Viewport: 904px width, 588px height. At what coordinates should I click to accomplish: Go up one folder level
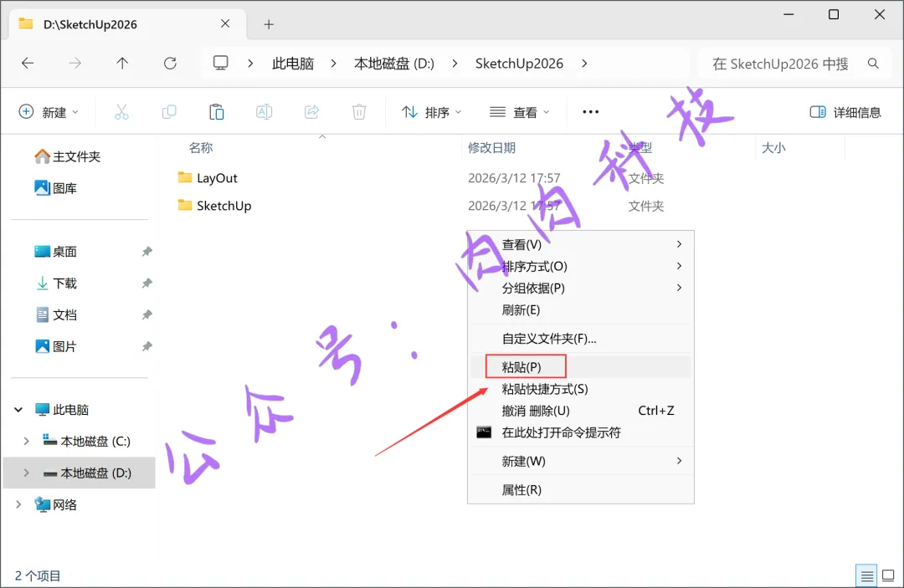pos(122,64)
